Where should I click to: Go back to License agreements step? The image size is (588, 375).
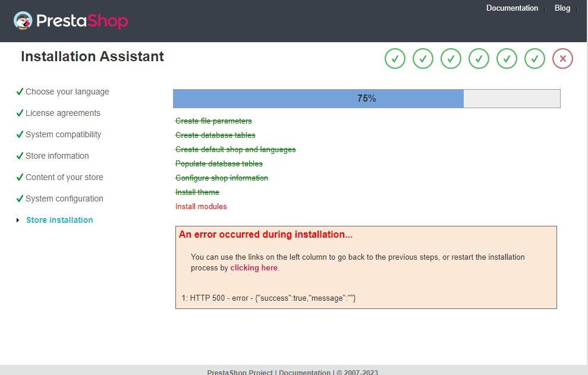coord(63,113)
